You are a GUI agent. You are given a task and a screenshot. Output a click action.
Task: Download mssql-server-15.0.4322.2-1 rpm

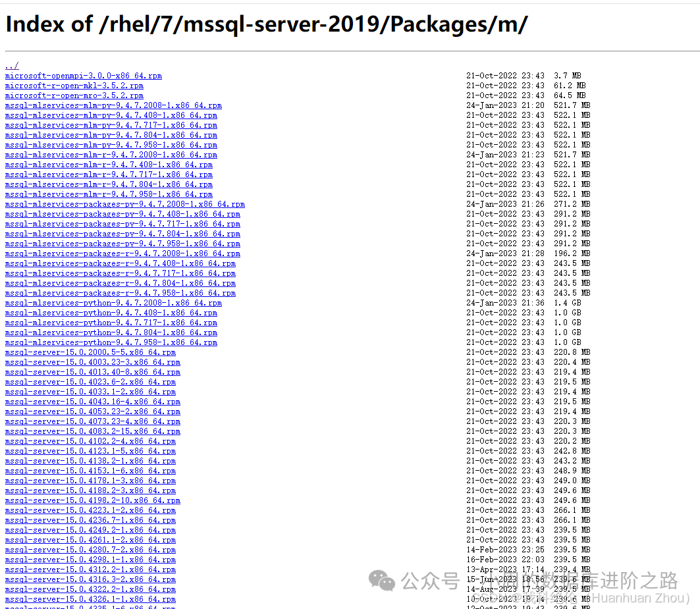[x=91, y=589]
